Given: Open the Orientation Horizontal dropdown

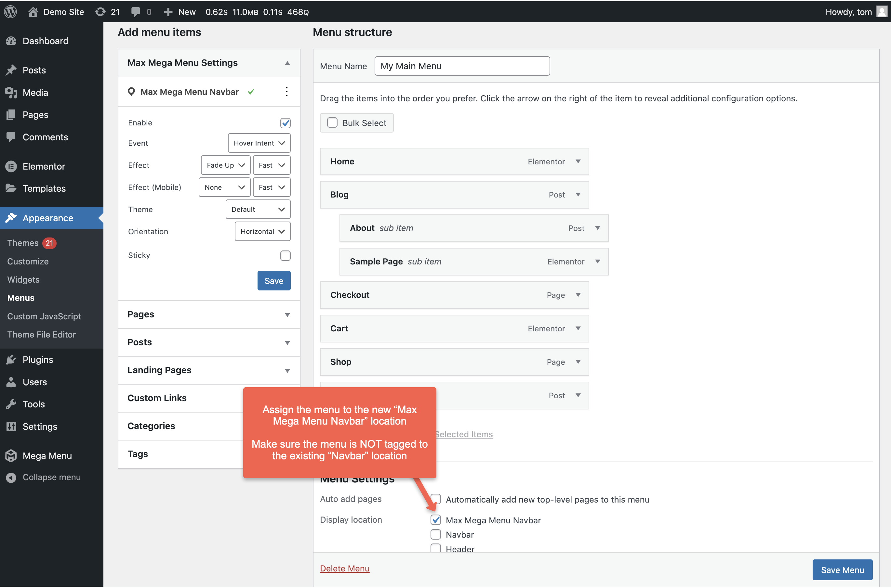Looking at the screenshot, I should click(x=262, y=231).
